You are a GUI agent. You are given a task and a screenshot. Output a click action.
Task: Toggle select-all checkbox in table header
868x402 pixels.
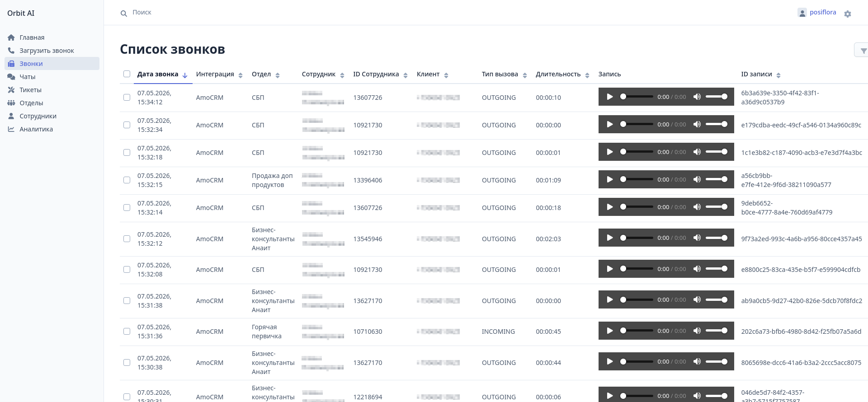pyautogui.click(x=127, y=74)
